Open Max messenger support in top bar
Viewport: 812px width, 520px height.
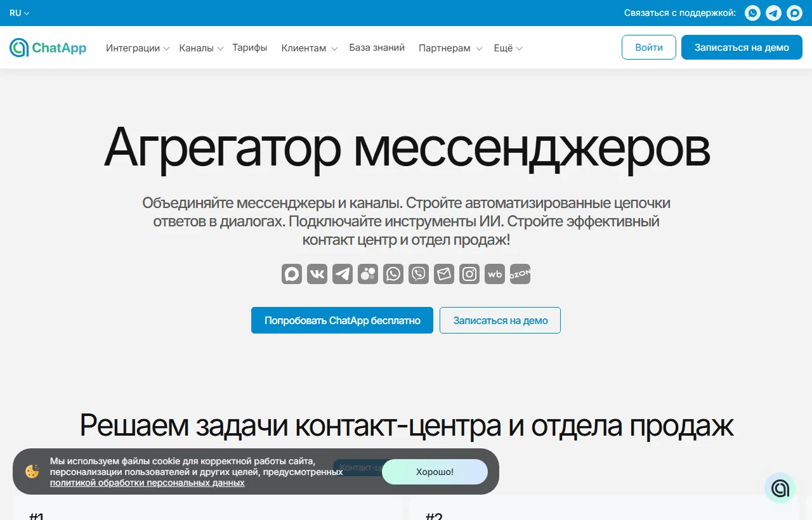coord(794,13)
